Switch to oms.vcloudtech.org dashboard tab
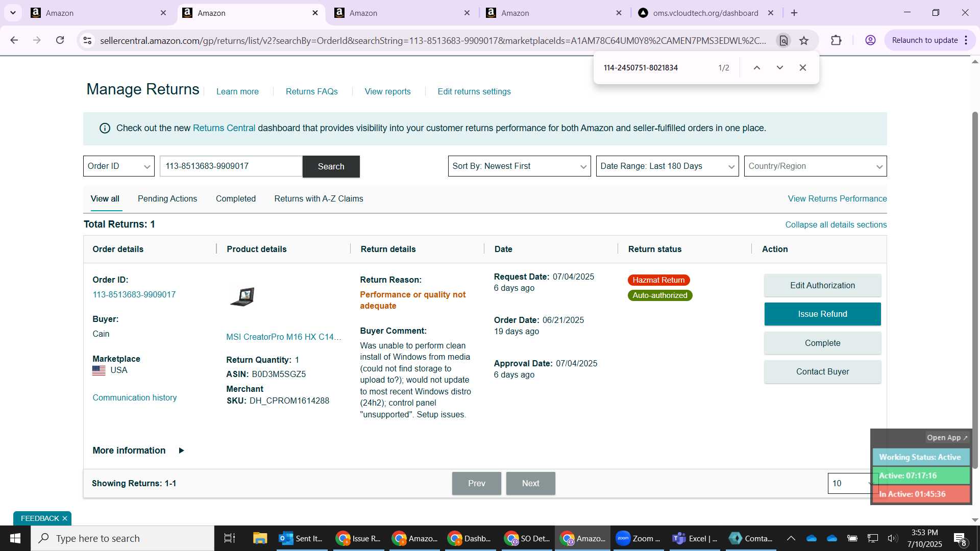The width and height of the screenshot is (980, 551). pyautogui.click(x=705, y=13)
